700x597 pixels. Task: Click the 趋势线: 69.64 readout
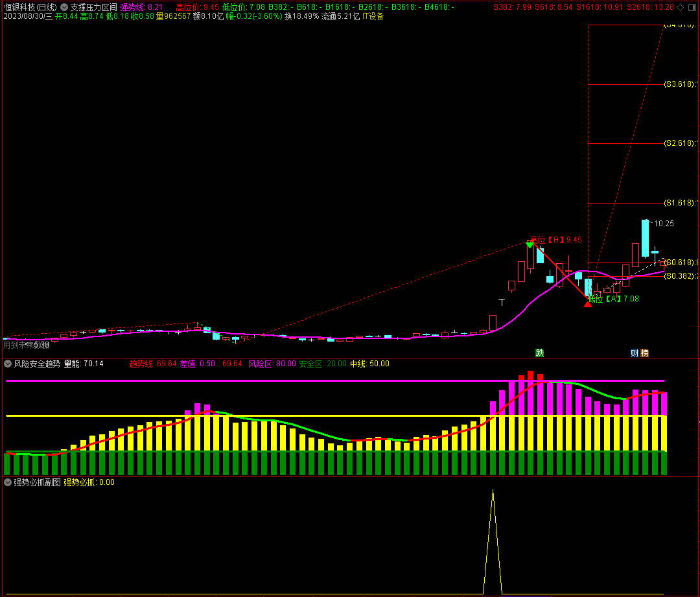coord(153,364)
